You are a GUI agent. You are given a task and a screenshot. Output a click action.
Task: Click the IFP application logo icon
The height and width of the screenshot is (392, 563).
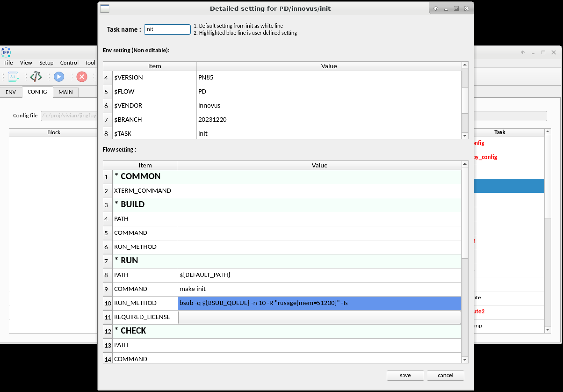(6, 52)
